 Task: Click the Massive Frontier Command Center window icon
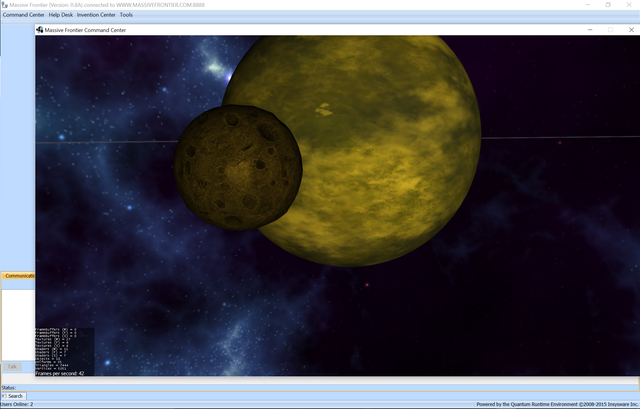[x=40, y=30]
